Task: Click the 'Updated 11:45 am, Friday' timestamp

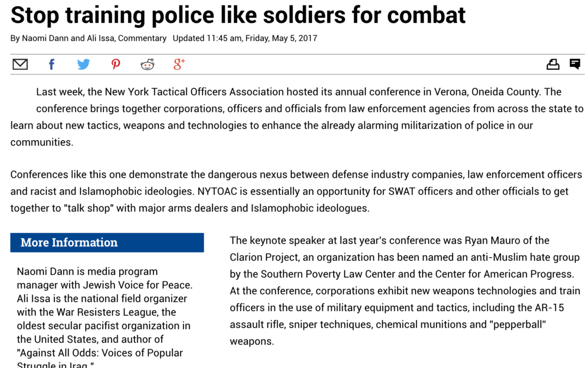Action: 221,38
